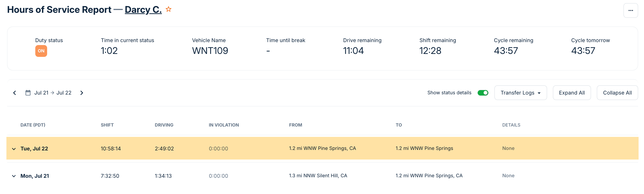Click the orange ON duty status badge
Screen dimensions: 644x194
[x=41, y=51]
